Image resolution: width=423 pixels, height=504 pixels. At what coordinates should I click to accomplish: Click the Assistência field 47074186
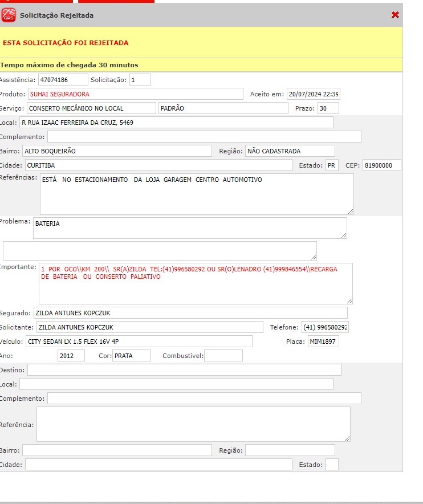pos(63,80)
